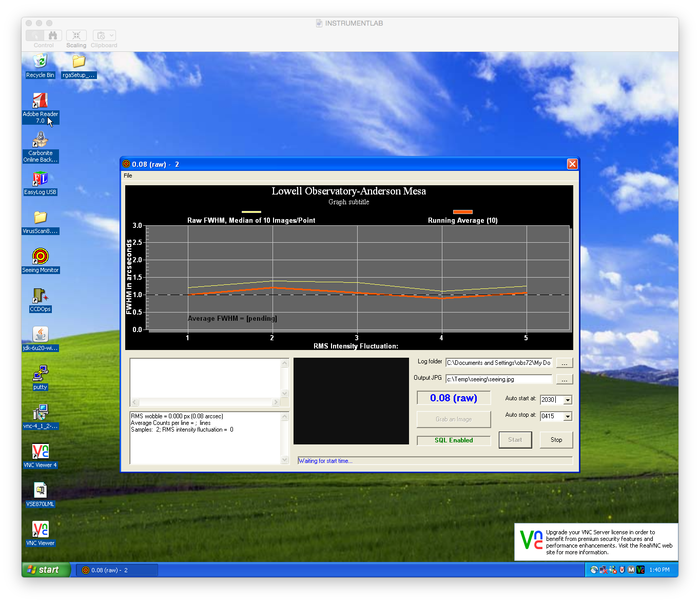
Task: Click the VNC Server license upgrade notification
Action: tap(596, 542)
